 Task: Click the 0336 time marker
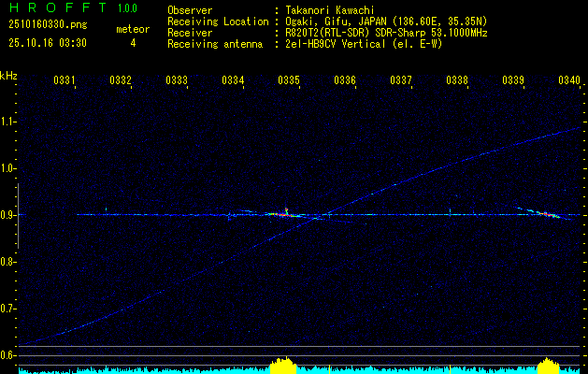click(345, 79)
